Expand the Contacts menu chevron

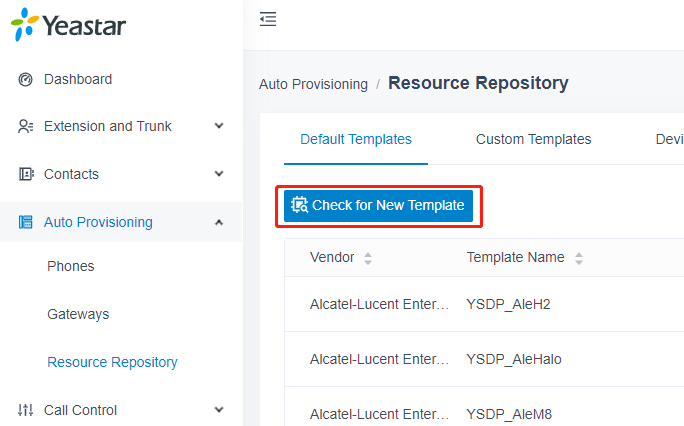click(x=219, y=174)
